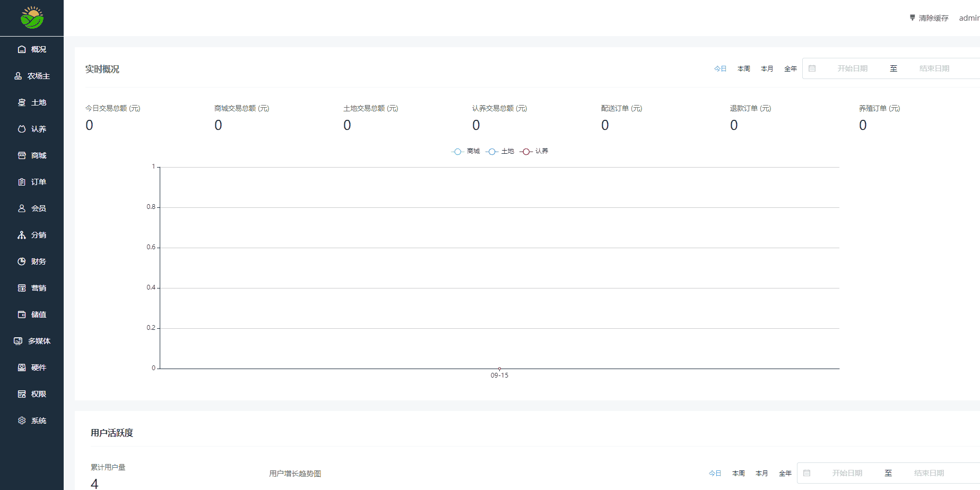The image size is (980, 490).
Task: Focus 开始日期 field in 实时概况 panel
Action: coord(852,68)
